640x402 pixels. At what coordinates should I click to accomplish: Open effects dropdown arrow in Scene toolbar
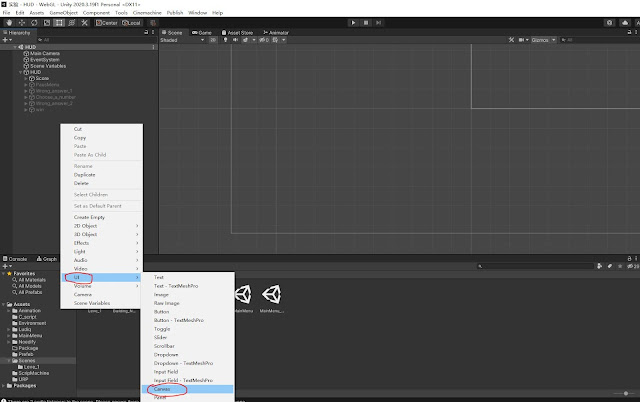pyautogui.click(x=254, y=40)
